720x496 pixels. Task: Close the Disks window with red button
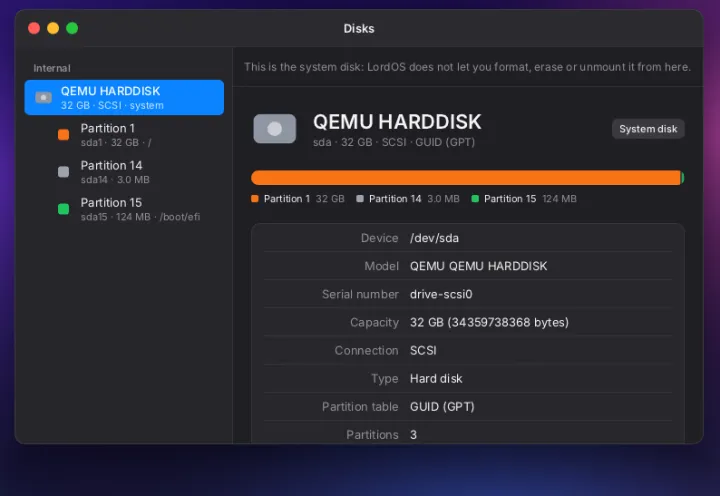click(34, 28)
